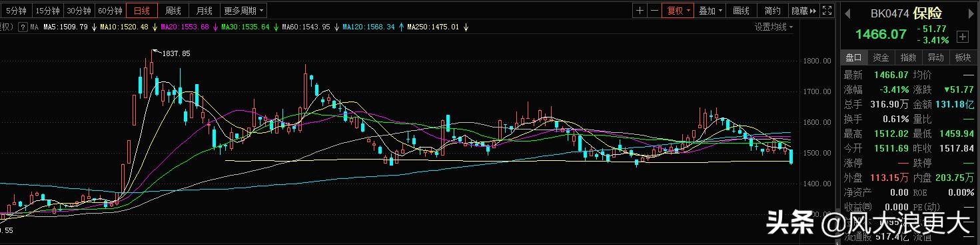Click the MA20:1553.68 indicator
Image resolution: width=980 pixels, height=245 pixels.
(x=185, y=27)
